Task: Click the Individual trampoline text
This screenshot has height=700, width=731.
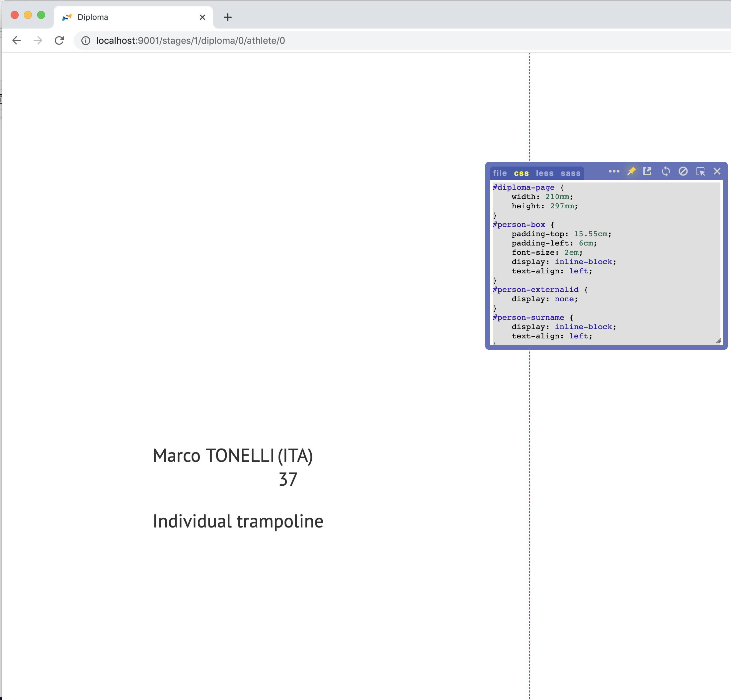Action: pos(238,521)
